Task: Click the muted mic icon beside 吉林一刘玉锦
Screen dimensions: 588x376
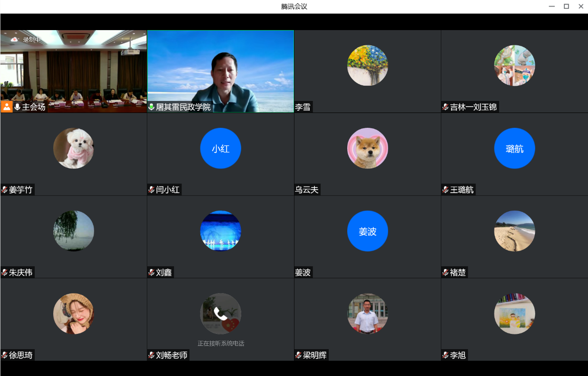Action: tap(445, 107)
